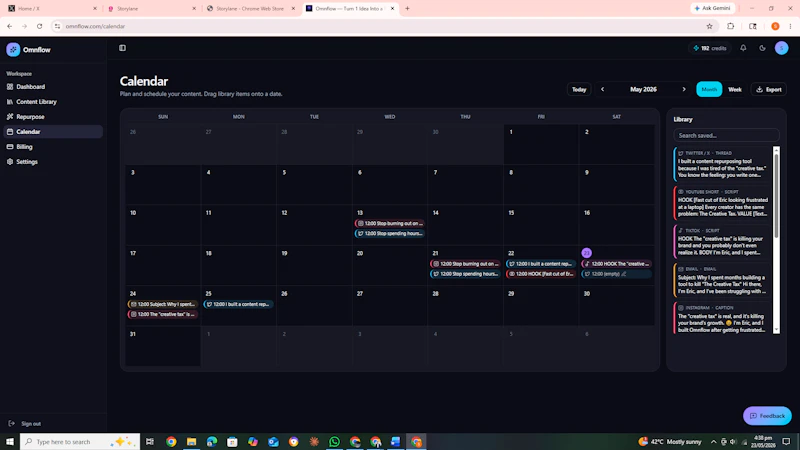Select Calendar in the sidebar

tap(53, 132)
